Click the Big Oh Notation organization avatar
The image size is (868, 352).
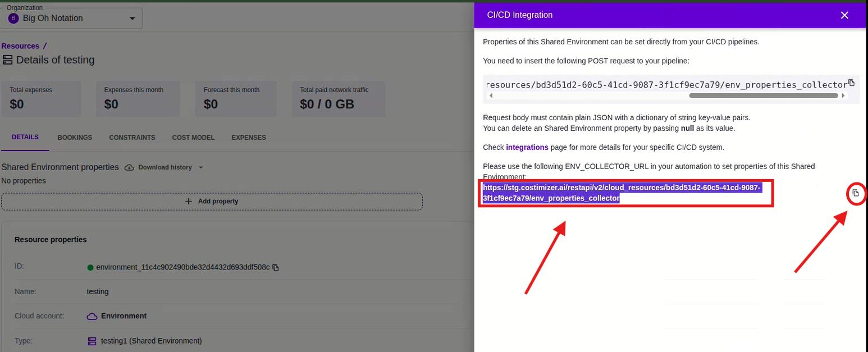click(x=13, y=19)
